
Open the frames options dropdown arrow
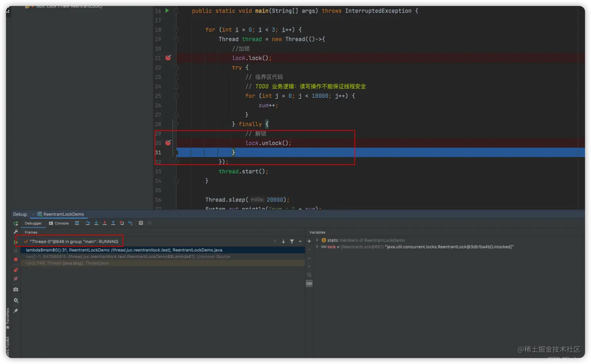[300, 241]
